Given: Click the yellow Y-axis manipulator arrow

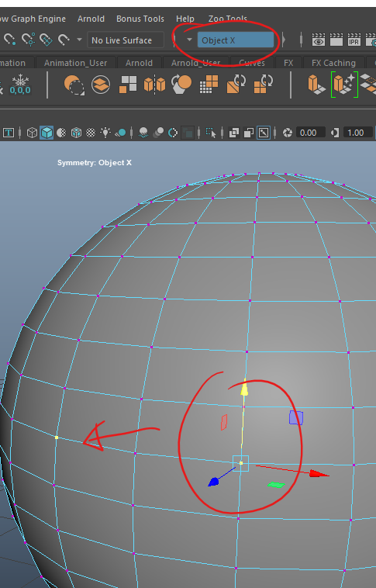Looking at the screenshot, I should tap(244, 388).
